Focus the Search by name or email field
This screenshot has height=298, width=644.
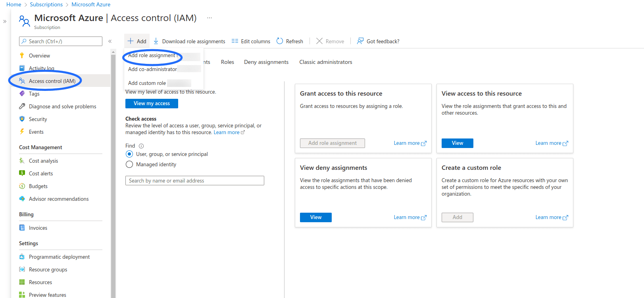[x=195, y=181]
